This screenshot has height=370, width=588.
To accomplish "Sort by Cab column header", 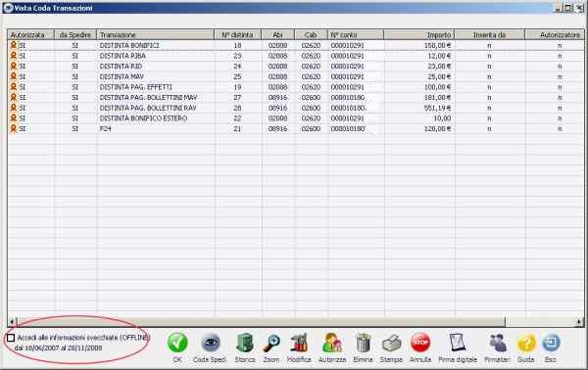I will pyautogui.click(x=311, y=35).
